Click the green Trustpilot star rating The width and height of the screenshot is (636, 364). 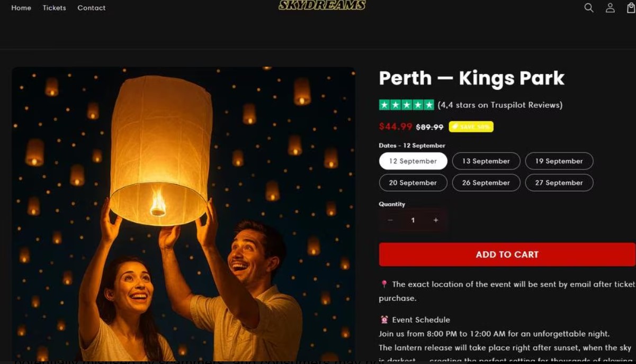pos(406,105)
